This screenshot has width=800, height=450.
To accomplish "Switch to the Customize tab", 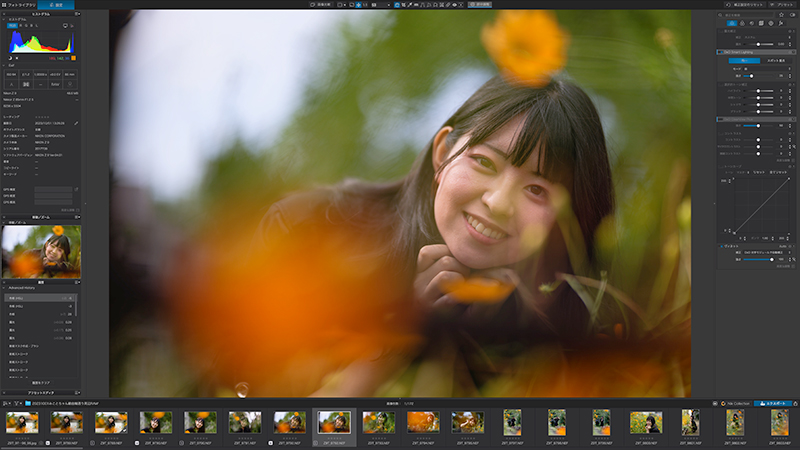I will pyautogui.click(x=56, y=5).
